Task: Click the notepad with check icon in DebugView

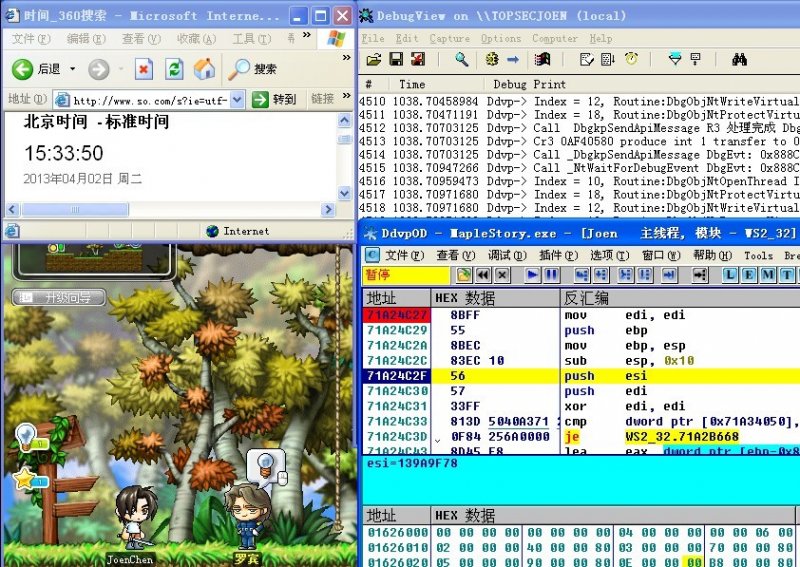Action: [587, 60]
